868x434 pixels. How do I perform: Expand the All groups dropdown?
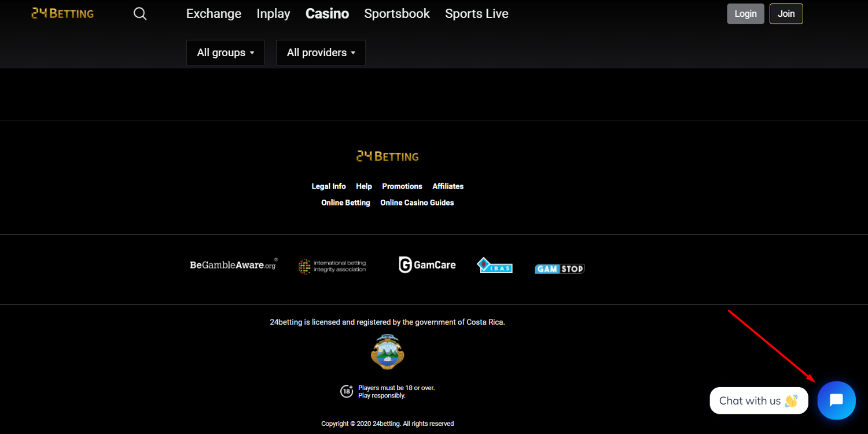[x=226, y=53]
